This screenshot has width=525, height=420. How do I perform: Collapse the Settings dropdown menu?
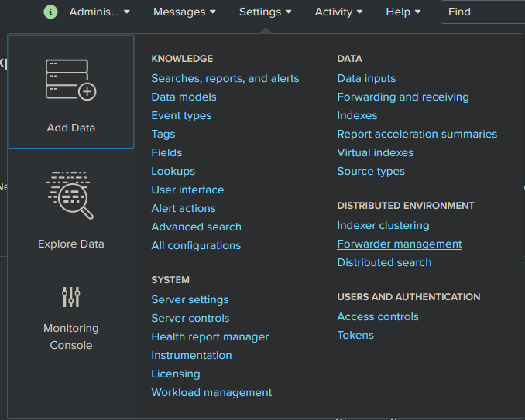tap(265, 12)
